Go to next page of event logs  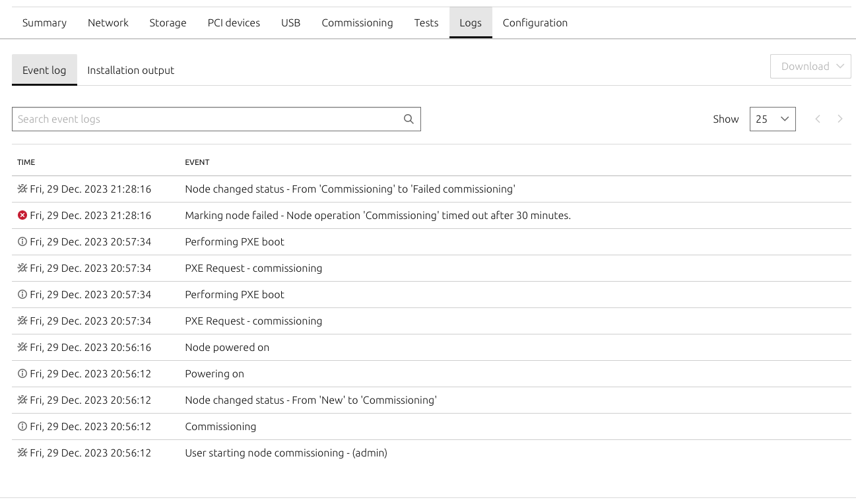(840, 119)
